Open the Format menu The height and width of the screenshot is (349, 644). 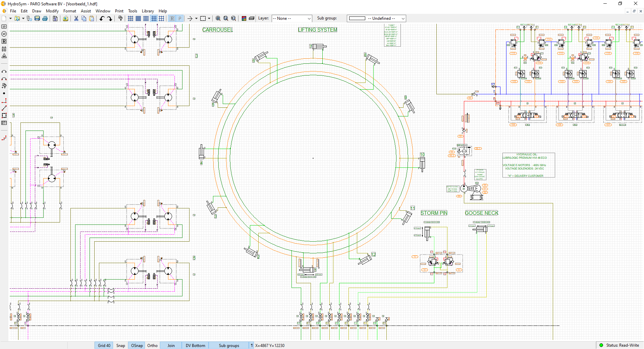point(70,11)
